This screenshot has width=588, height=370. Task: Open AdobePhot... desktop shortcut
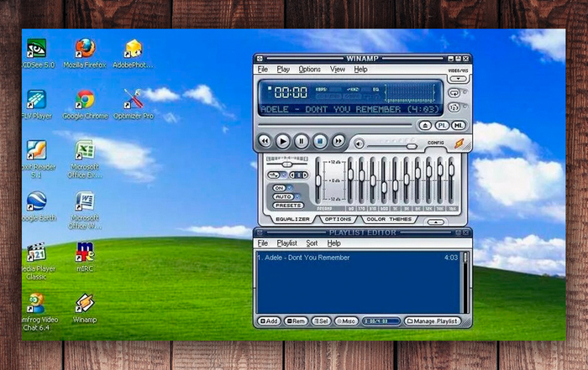pyautogui.click(x=133, y=54)
